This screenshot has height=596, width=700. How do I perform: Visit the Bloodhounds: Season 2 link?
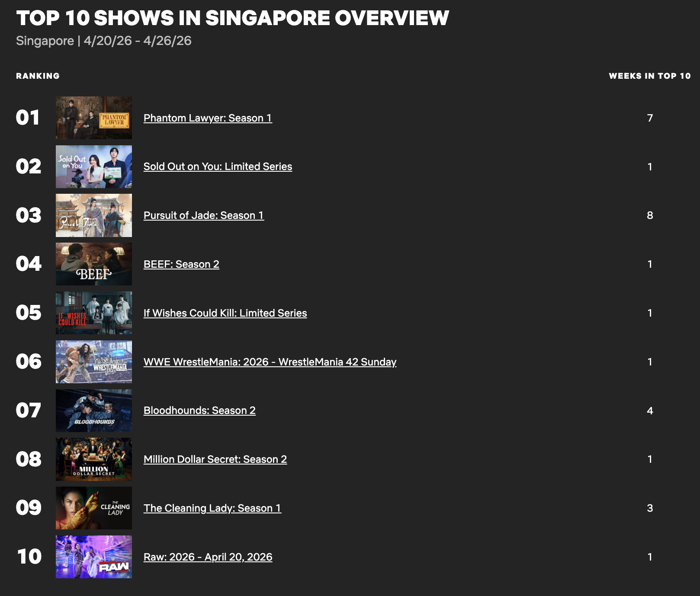coord(199,410)
